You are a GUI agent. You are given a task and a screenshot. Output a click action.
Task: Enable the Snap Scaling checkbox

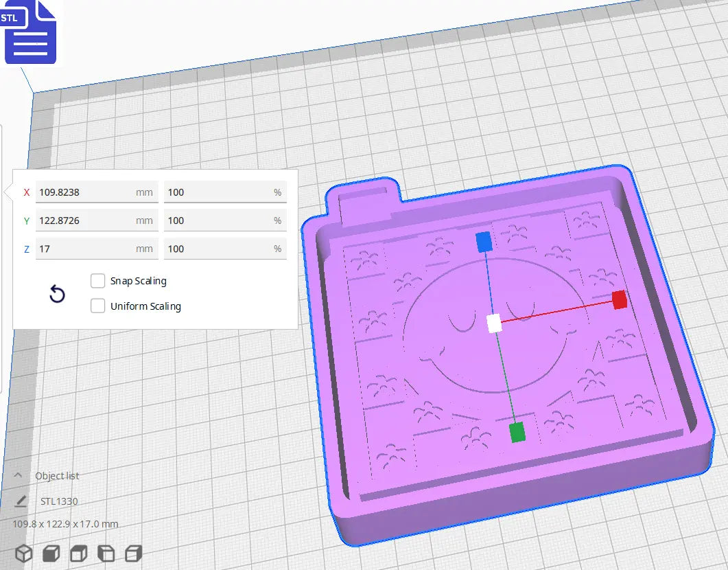coord(97,280)
